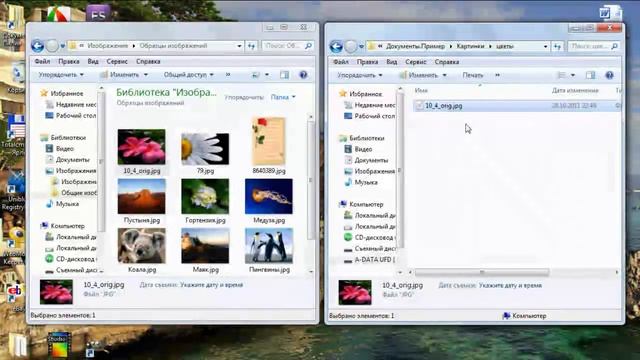Open Сервис menu in right window

416,62
